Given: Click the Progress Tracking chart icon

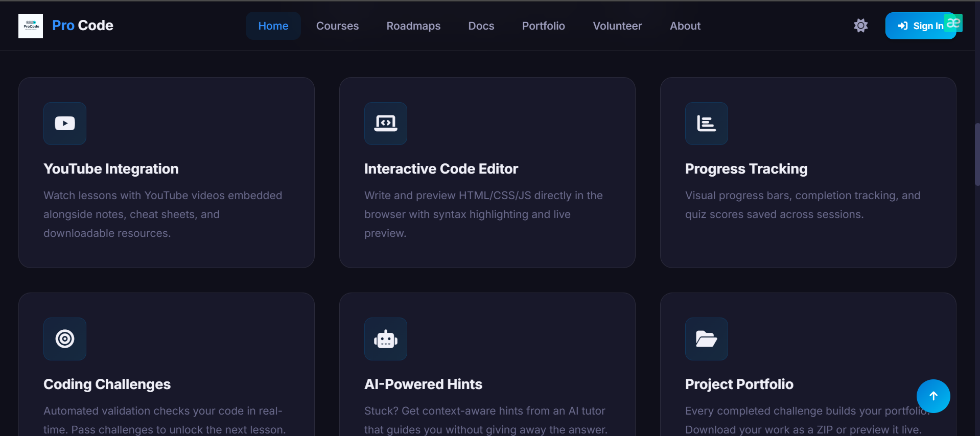Looking at the screenshot, I should click(x=707, y=124).
